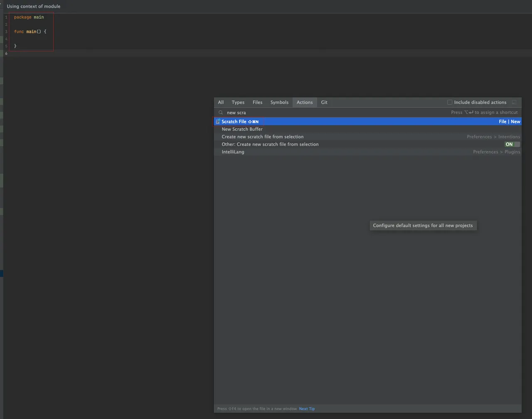Select the IntelliLang result

(x=367, y=152)
